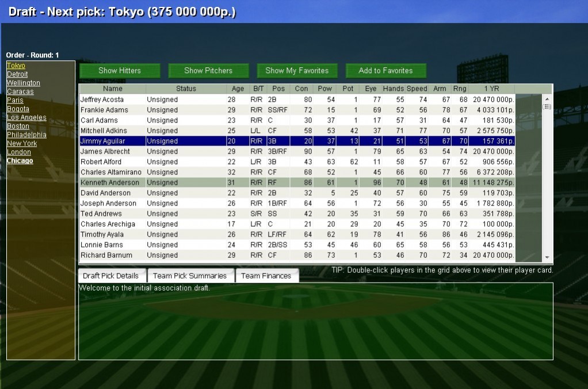Sort grid by Name column header
This screenshot has height=389, width=588.
(113, 89)
